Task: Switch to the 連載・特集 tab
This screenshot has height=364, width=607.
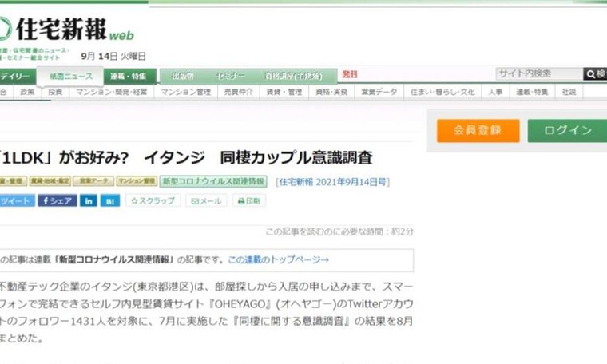Action: click(x=128, y=76)
